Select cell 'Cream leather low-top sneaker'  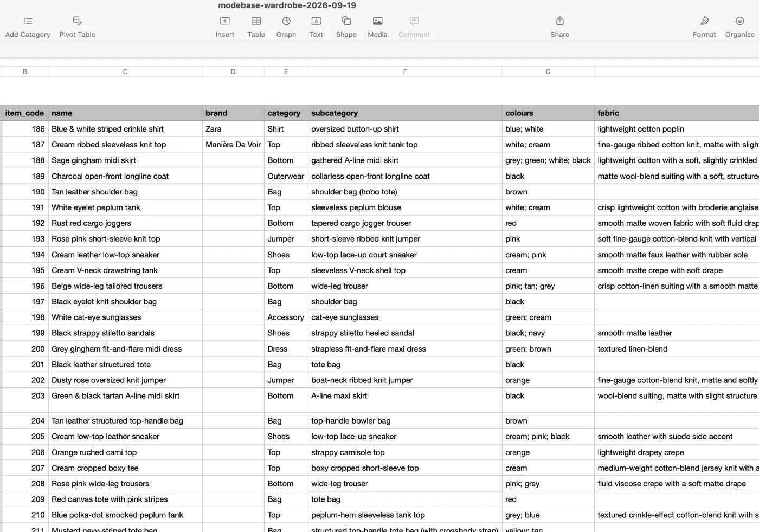[x=125, y=255]
